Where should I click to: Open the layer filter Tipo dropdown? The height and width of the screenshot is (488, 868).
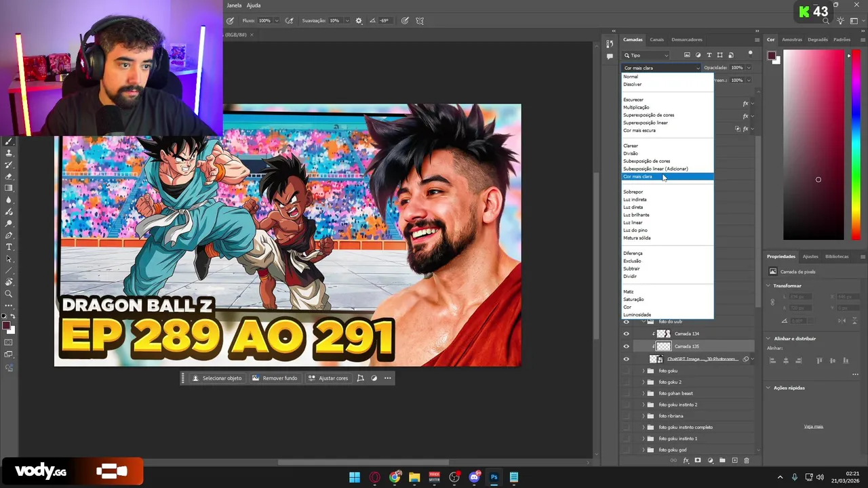click(646, 55)
